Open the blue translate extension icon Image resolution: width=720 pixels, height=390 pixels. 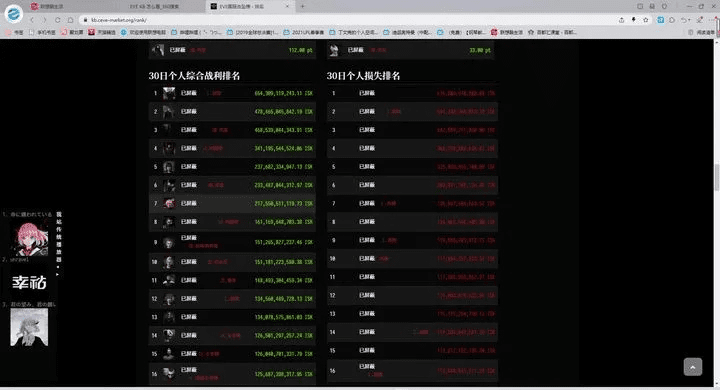[660, 20]
